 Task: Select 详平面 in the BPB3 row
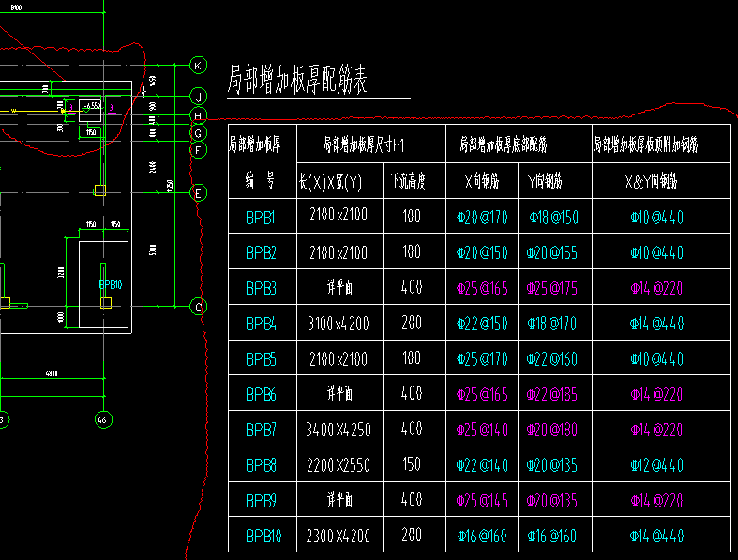pyautogui.click(x=339, y=287)
